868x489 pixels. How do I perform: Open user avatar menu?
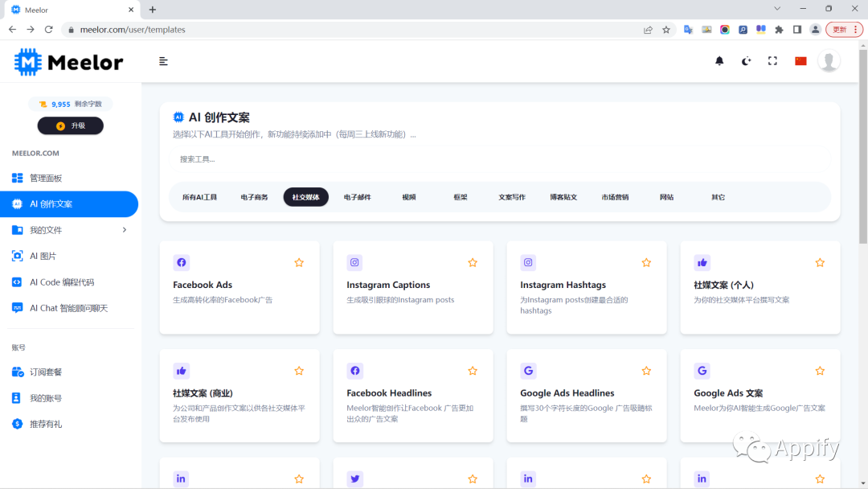pos(829,61)
